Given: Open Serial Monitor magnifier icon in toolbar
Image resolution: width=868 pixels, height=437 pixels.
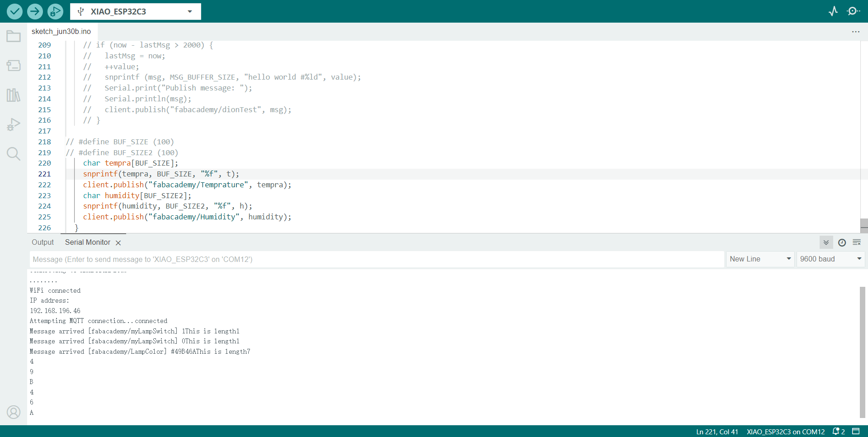Looking at the screenshot, I should coord(854,11).
